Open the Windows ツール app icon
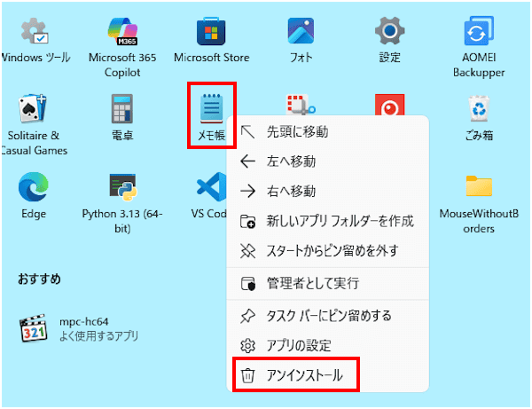Image resolution: width=532 pixels, height=409 pixels. point(34,31)
